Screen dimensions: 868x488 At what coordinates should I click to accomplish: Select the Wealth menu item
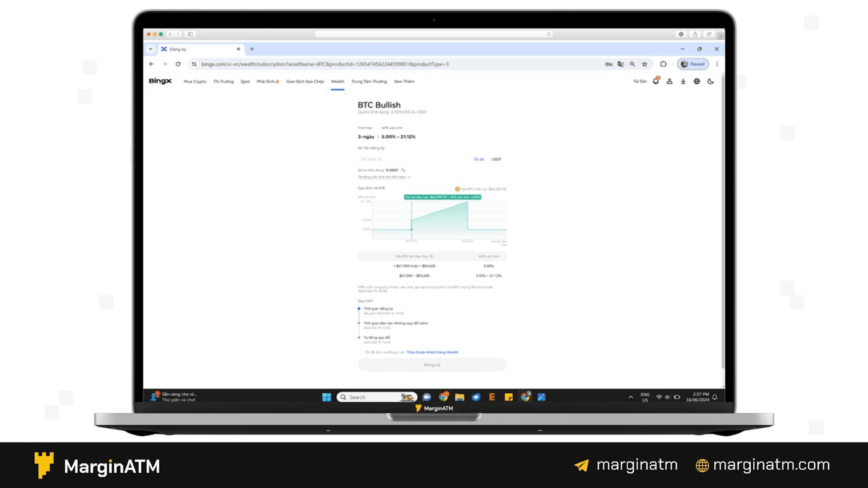click(337, 82)
